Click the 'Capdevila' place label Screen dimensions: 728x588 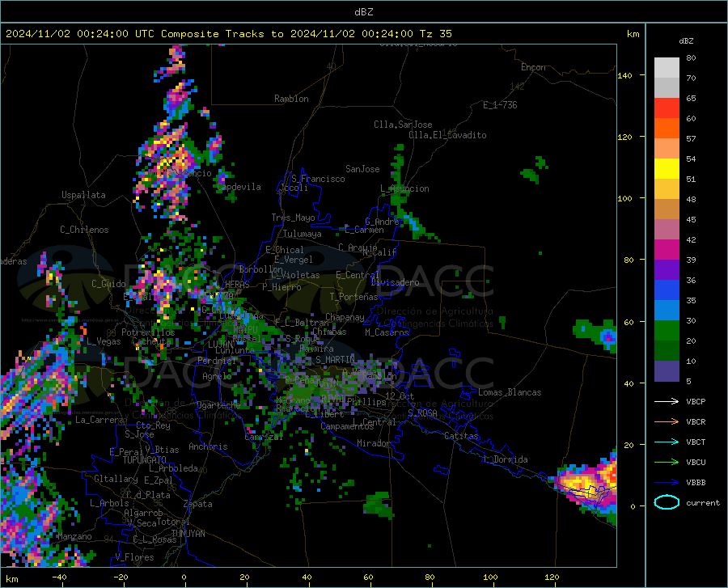(x=239, y=187)
